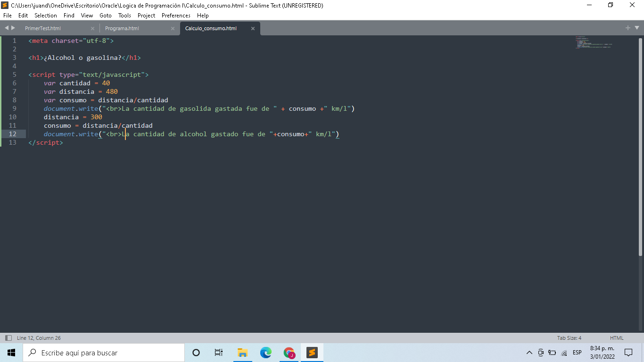Select the Calculo_consumo.html tab
644x362 pixels.
pyautogui.click(x=211, y=28)
